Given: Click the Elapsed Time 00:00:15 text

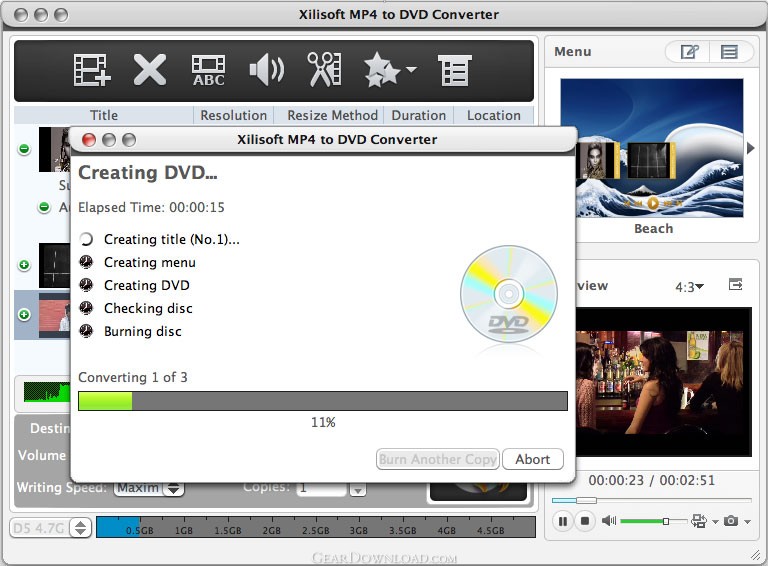Looking at the screenshot, I should coord(151,208).
